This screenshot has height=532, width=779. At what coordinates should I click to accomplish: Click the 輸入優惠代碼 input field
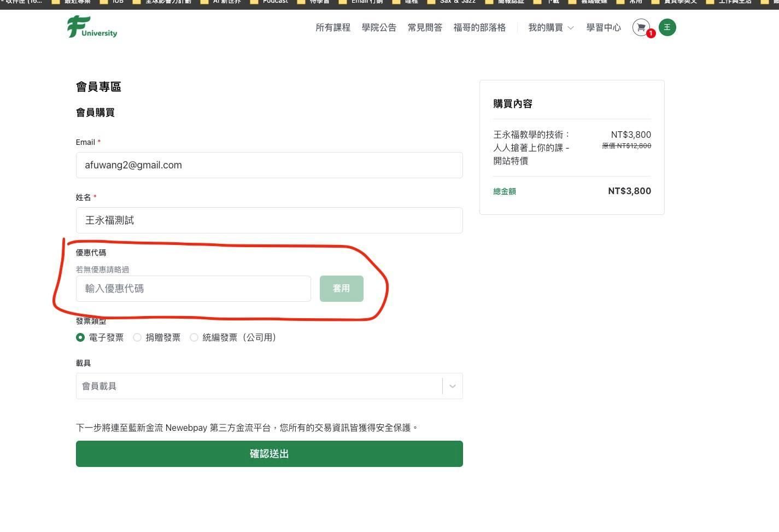(x=193, y=288)
